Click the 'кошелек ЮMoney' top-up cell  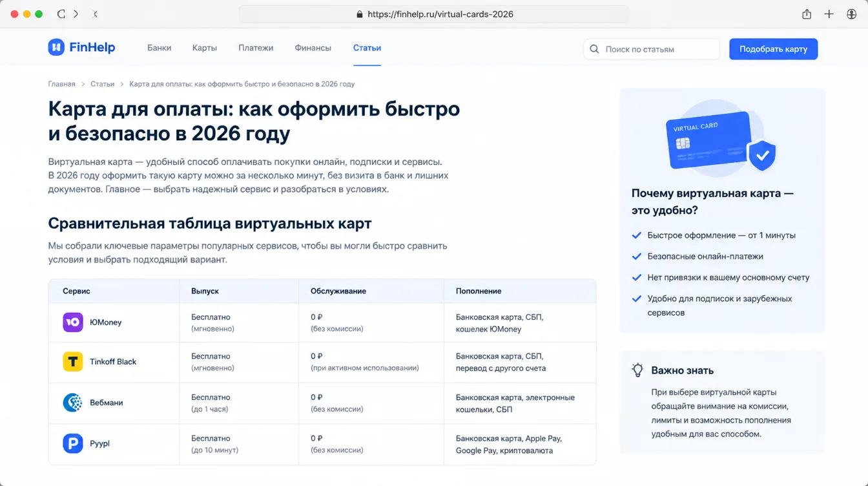coord(488,329)
